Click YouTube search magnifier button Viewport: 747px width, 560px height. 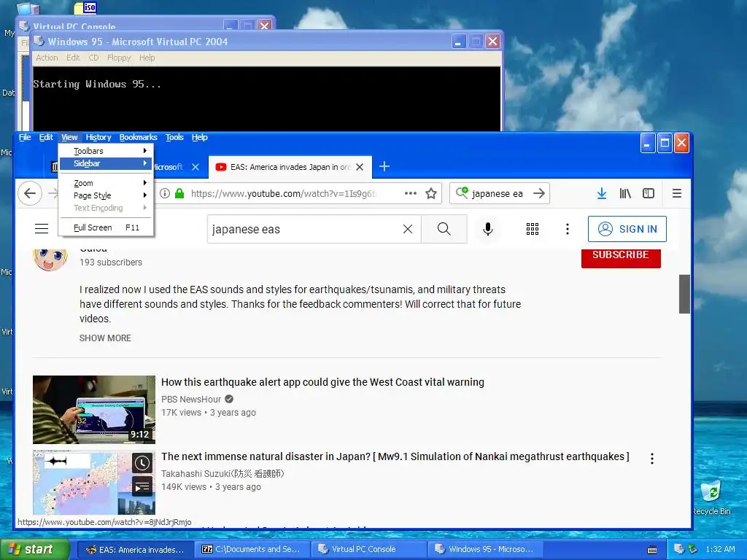pyautogui.click(x=444, y=229)
